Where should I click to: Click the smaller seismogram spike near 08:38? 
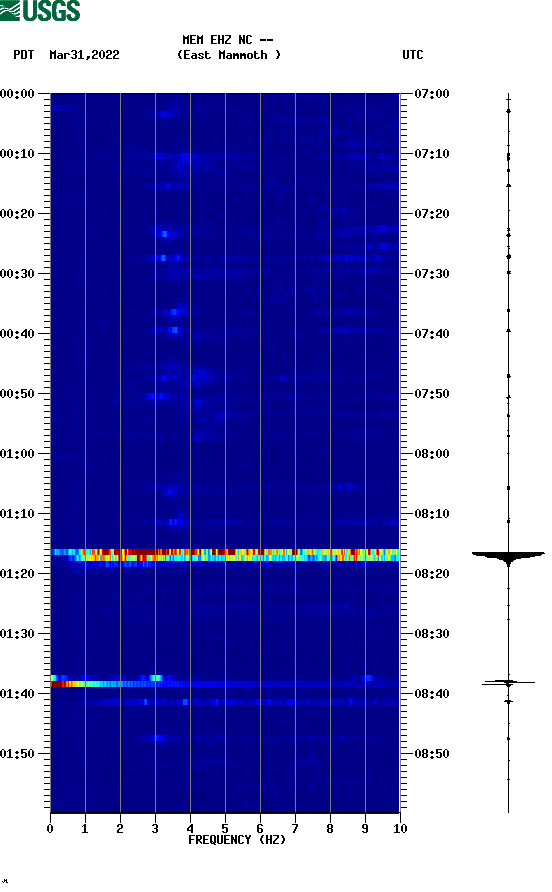pos(508,683)
